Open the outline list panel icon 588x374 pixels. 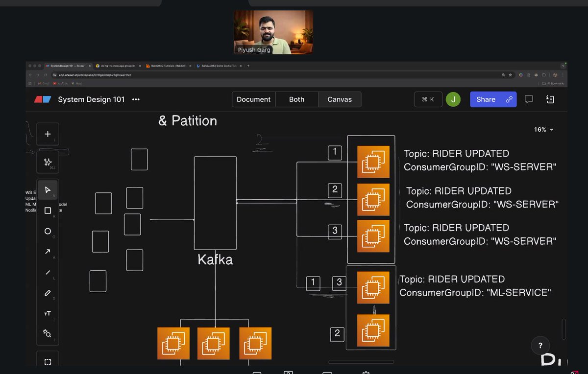tap(550, 99)
